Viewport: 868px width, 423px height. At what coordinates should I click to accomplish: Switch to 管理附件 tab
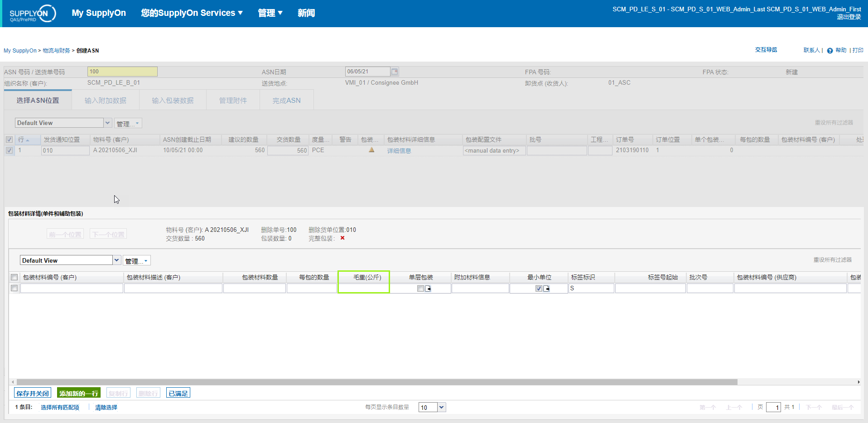233,100
